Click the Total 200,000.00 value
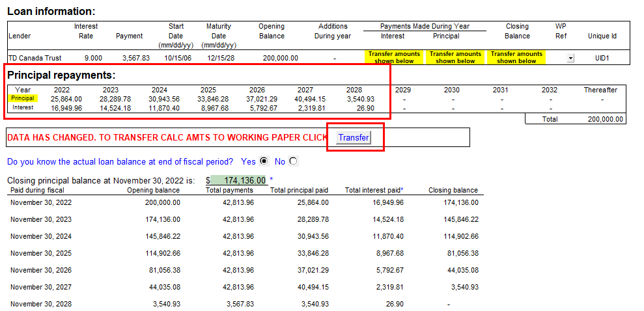 [605, 120]
